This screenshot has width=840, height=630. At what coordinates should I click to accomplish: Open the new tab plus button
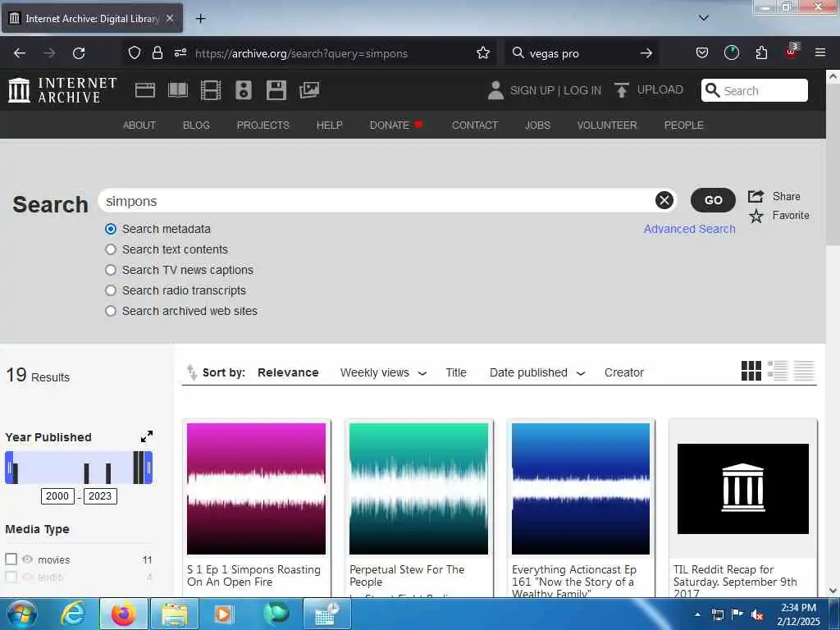200,18
